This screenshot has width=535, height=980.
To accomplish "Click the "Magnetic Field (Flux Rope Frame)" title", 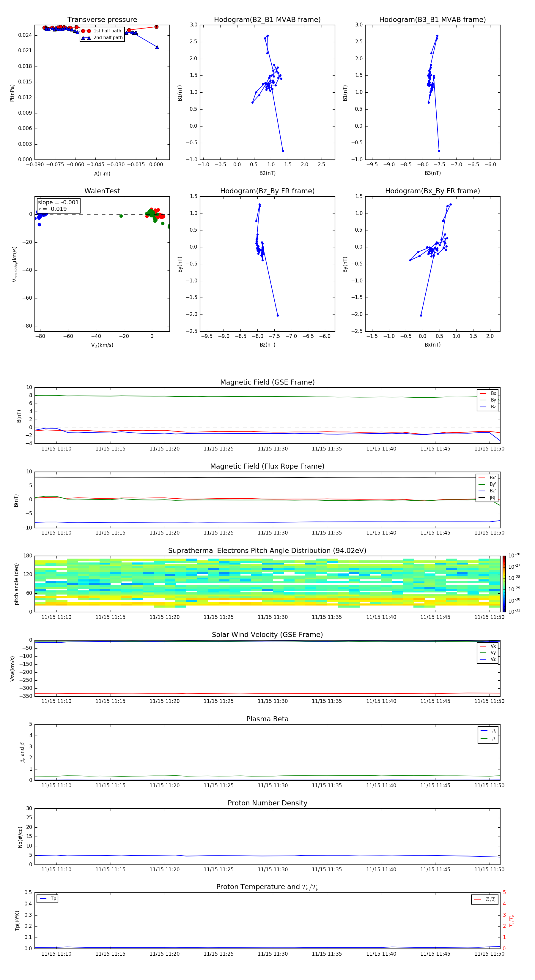I will click(x=267, y=466).
